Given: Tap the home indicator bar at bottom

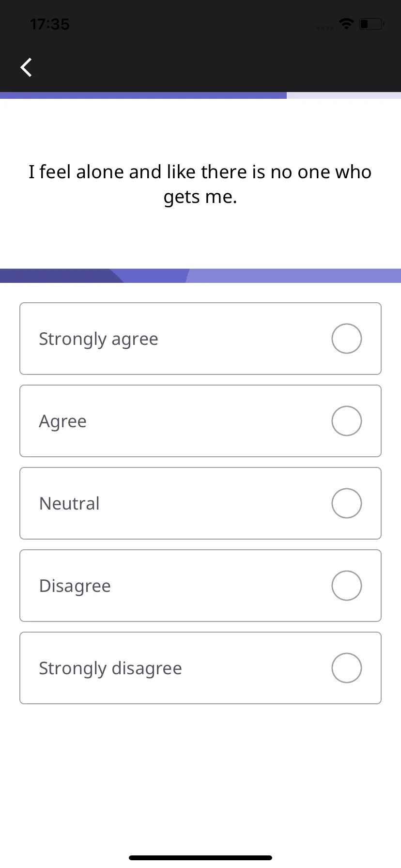Looking at the screenshot, I should point(200,858).
